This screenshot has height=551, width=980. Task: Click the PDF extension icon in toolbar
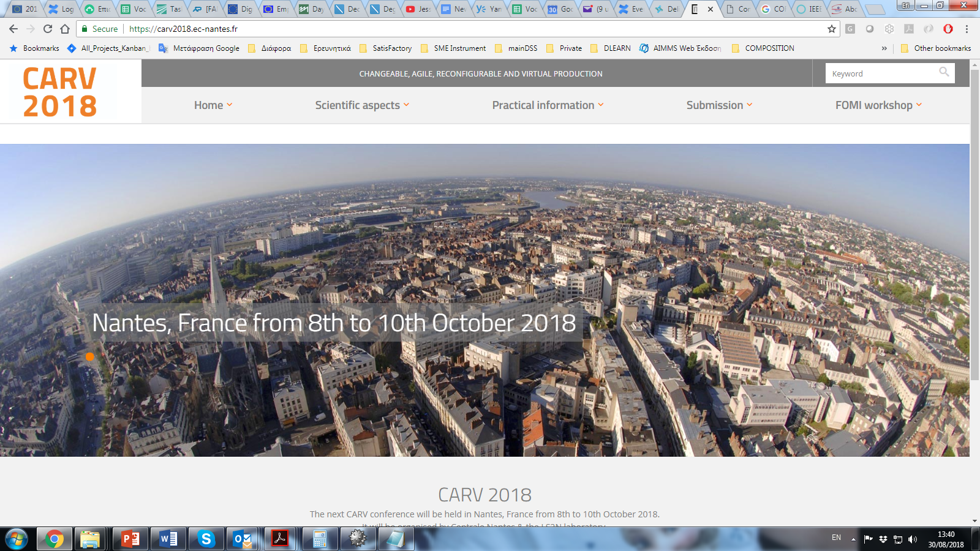(909, 29)
